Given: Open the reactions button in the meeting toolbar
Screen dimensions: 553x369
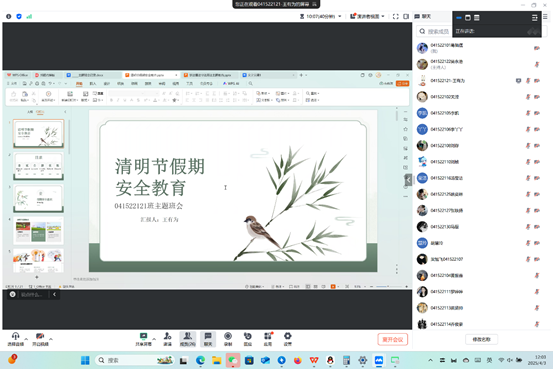Looking at the screenshot, I should point(248,339).
